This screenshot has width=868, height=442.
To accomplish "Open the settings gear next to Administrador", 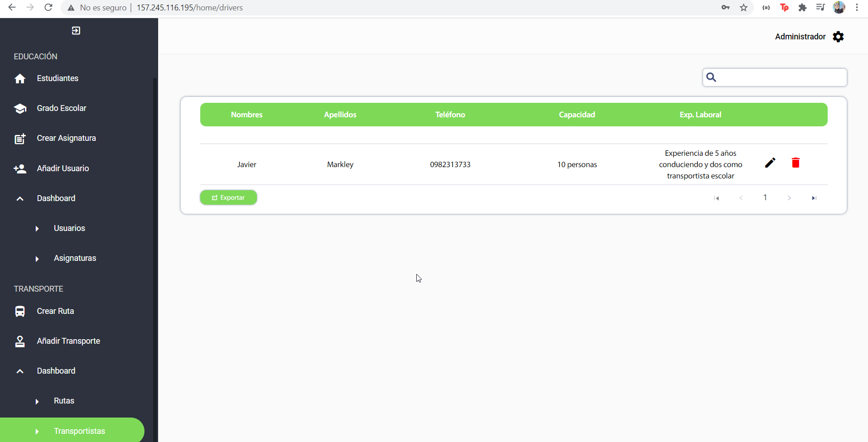I will pos(839,37).
